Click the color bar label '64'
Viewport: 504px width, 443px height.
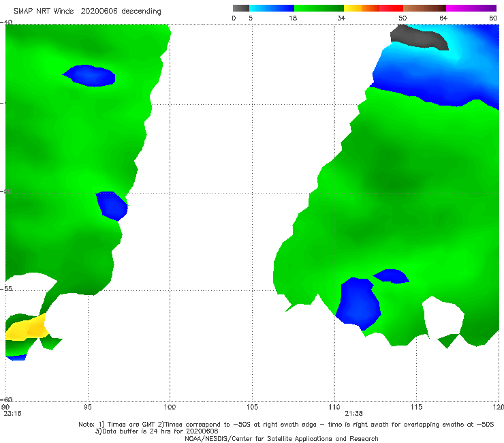443,18
